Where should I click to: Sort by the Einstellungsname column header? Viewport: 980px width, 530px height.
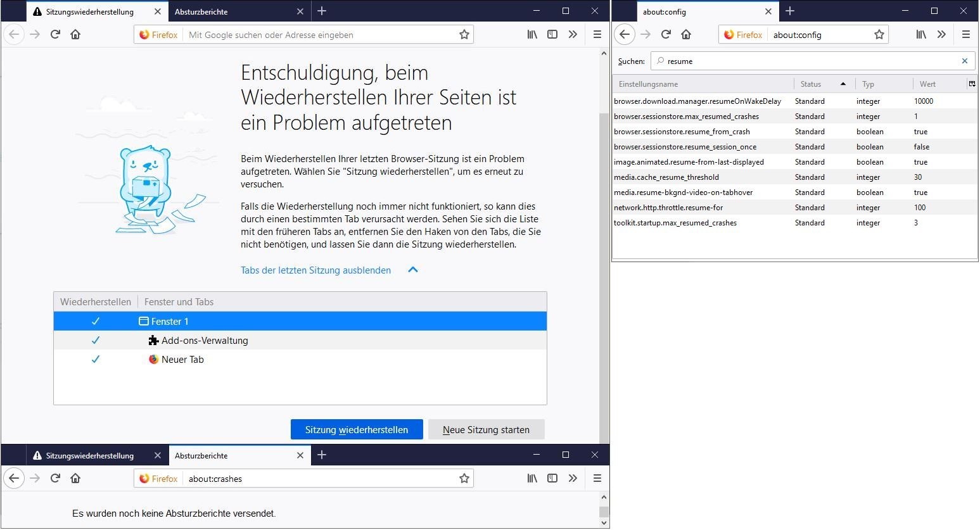[x=703, y=84]
